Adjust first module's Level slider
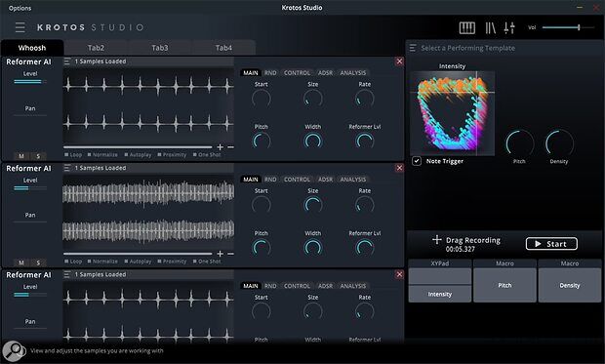The height and width of the screenshot is (364, 605). (x=30, y=81)
